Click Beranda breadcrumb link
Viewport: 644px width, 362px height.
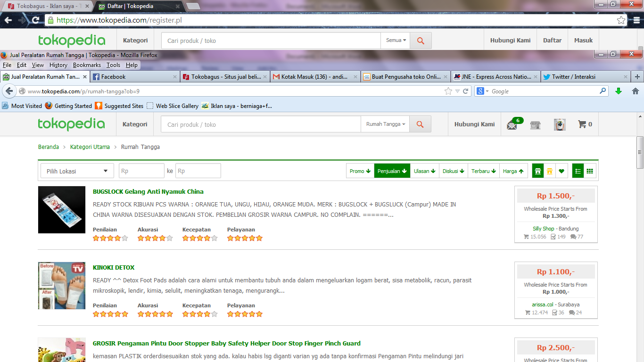click(x=49, y=147)
